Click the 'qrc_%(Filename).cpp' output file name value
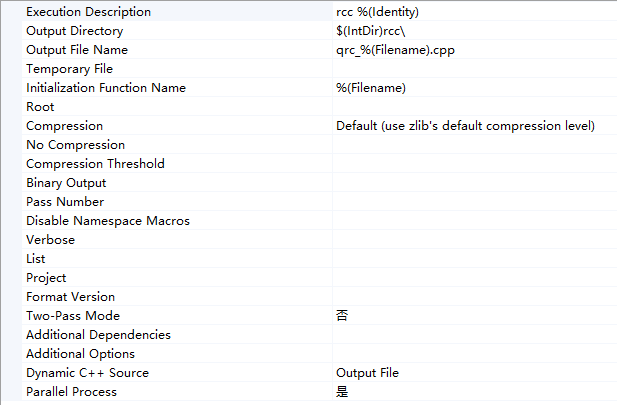 (x=395, y=50)
